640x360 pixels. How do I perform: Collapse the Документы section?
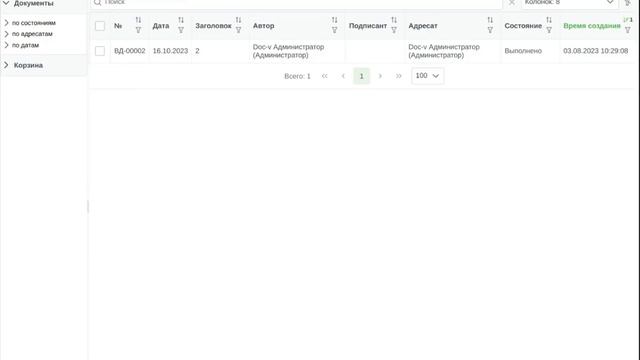coord(6,3)
